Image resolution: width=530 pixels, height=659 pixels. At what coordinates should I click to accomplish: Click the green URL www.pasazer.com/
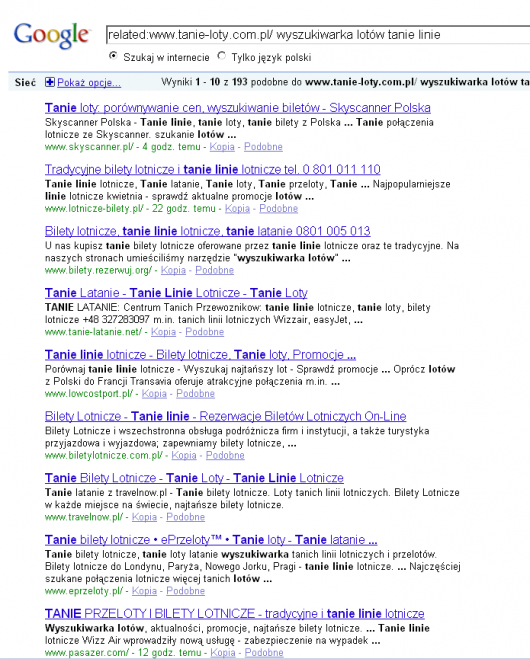tap(87, 653)
